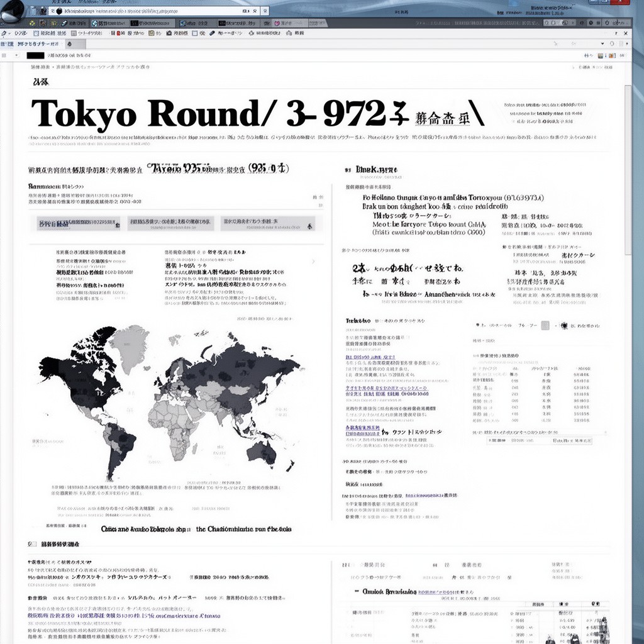Click the yellow framed box icon in toolbar
644x644 pixels.
tap(152, 33)
